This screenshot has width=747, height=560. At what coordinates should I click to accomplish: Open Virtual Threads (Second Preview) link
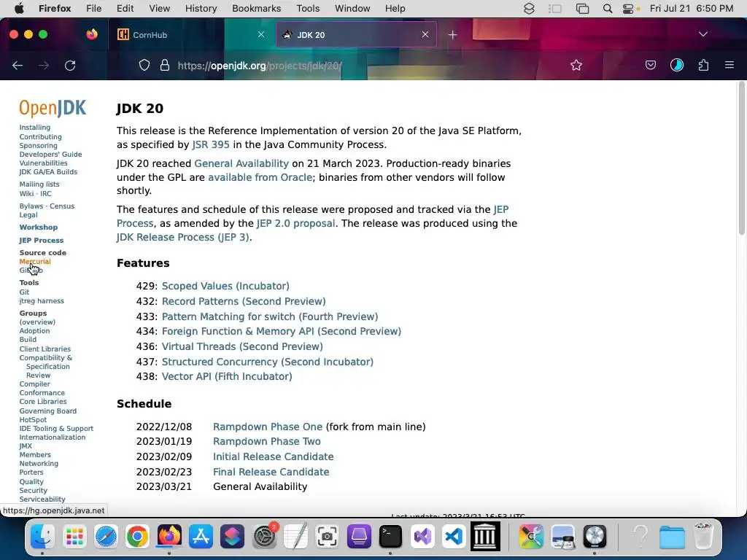coord(242,346)
